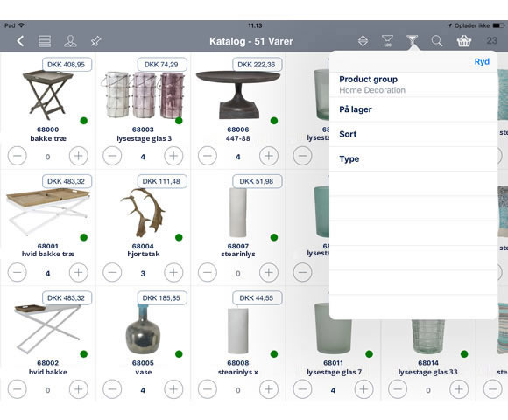Tap the DKK 222,36 price tag
The height and width of the screenshot is (420, 508).
coord(257,65)
